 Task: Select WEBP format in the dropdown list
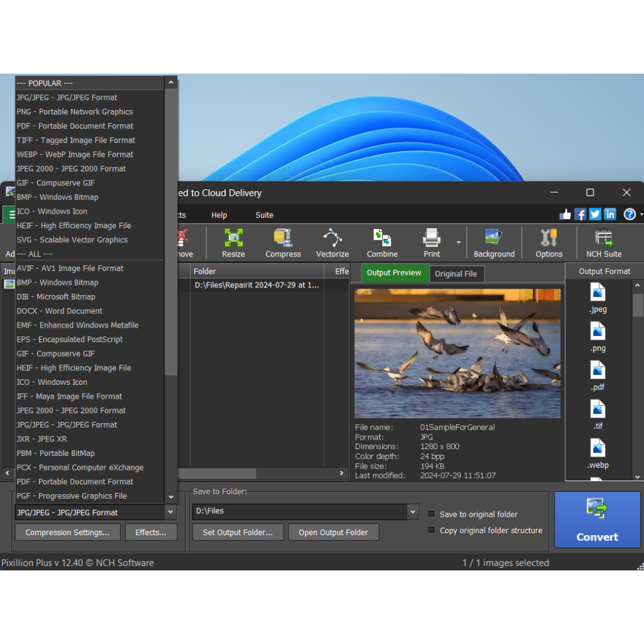(x=75, y=155)
